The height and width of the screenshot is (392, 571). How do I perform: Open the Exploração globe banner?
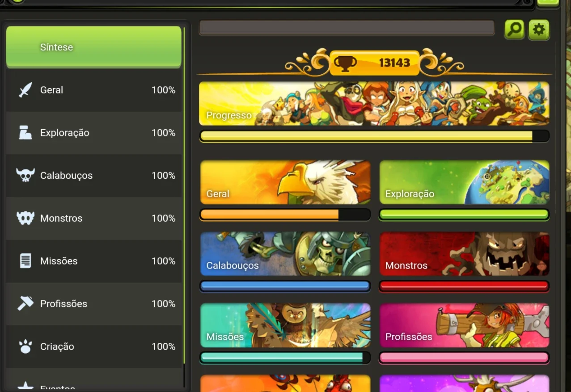coord(464,182)
